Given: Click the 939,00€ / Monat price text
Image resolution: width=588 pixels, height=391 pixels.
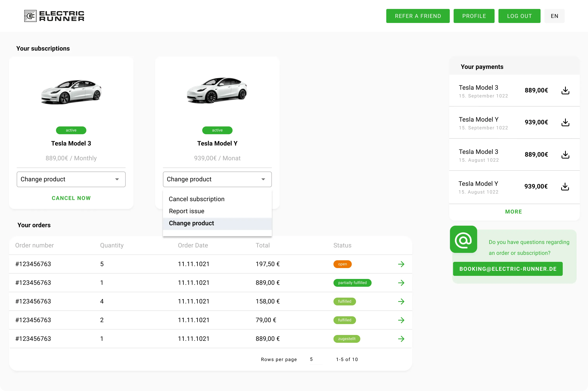Looking at the screenshot, I should pyautogui.click(x=217, y=158).
